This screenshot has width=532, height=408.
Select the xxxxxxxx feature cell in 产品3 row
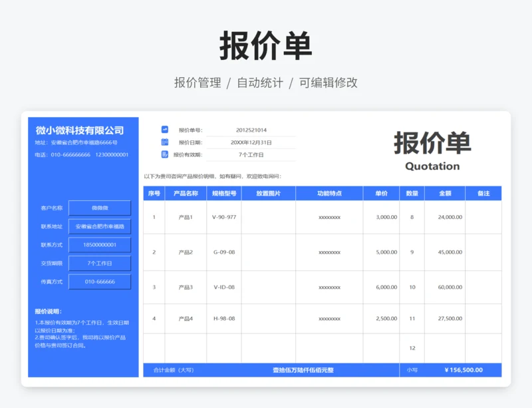329,287
